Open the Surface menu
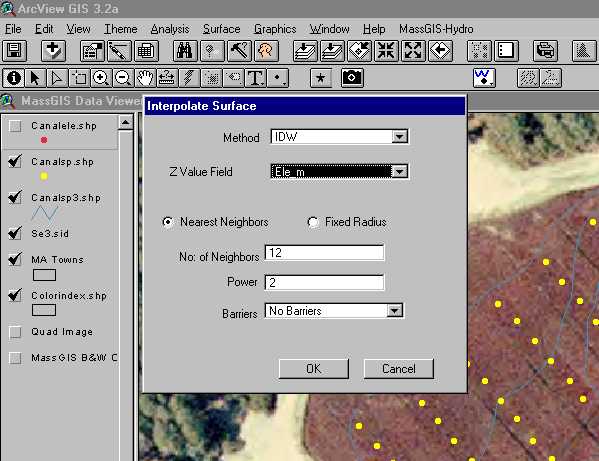 222,29
